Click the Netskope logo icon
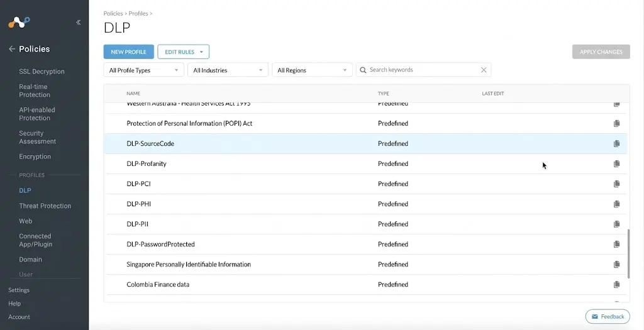Viewport: 644px width, 330px height. (19, 23)
